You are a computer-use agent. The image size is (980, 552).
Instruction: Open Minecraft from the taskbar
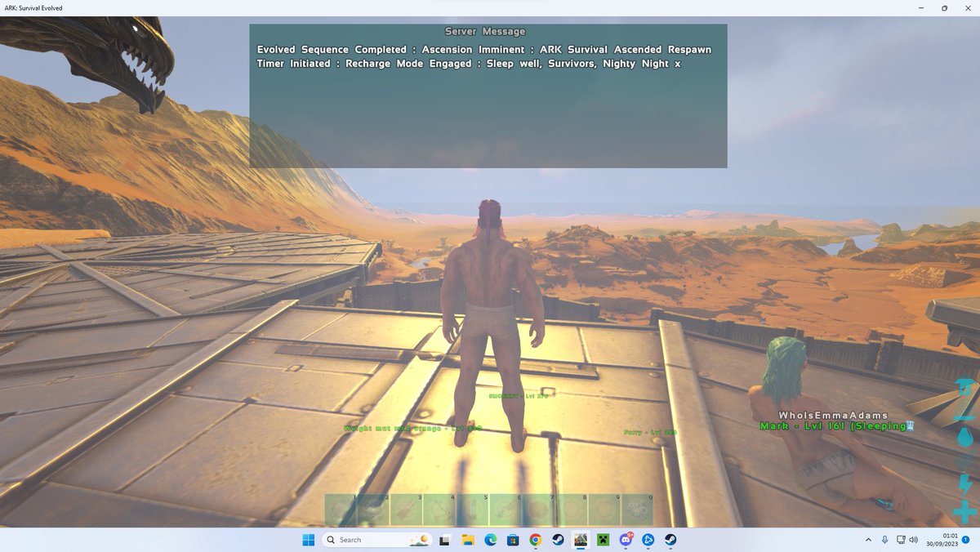(x=603, y=540)
